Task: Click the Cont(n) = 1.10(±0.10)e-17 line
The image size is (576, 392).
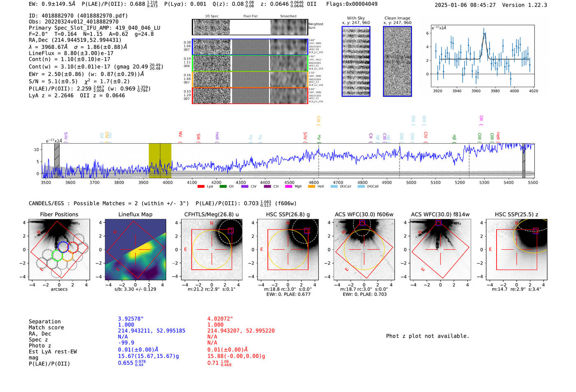Action: pyautogui.click(x=70, y=59)
